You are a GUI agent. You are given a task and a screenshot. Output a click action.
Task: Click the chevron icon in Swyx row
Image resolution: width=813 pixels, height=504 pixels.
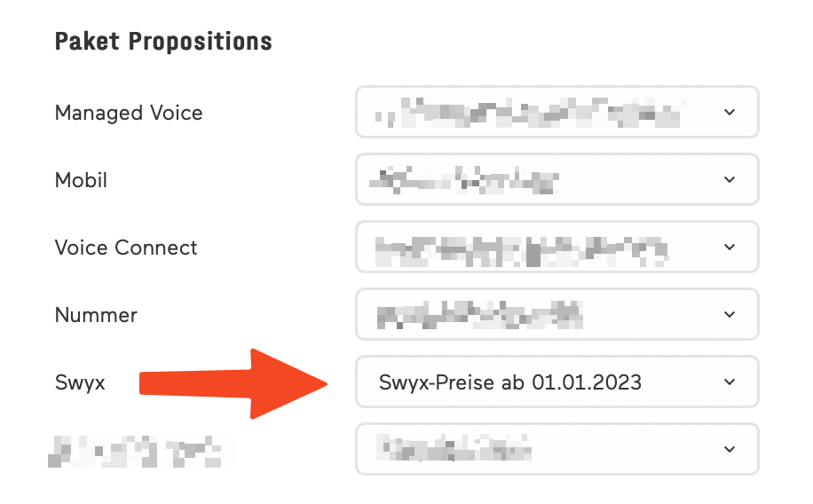[x=730, y=382]
